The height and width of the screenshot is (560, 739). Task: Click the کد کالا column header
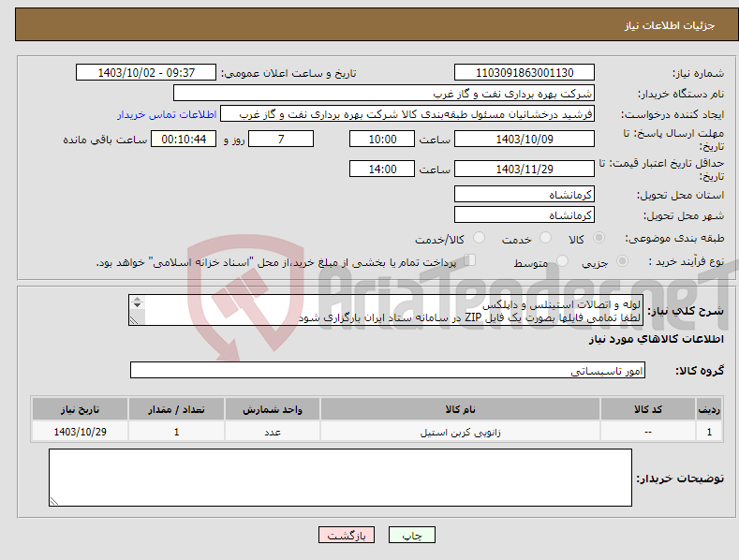coord(648,409)
